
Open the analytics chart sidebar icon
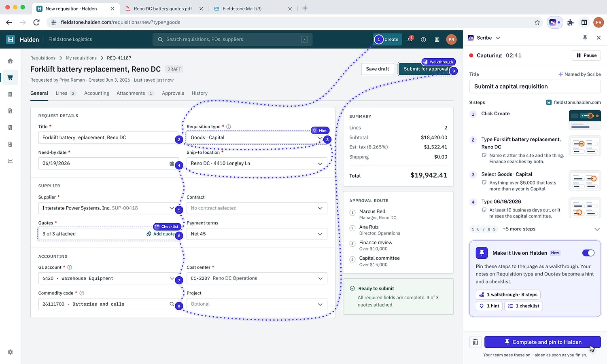pyautogui.click(x=10, y=161)
